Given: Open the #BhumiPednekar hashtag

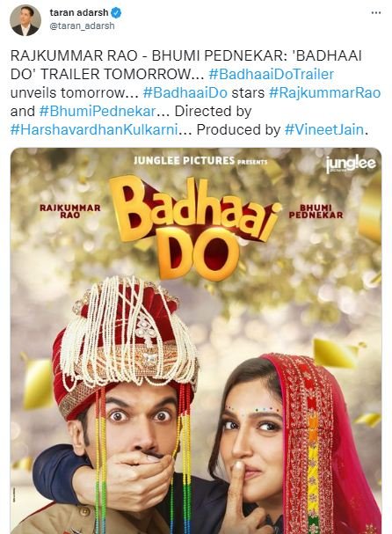Looking at the screenshot, I should click(98, 111).
